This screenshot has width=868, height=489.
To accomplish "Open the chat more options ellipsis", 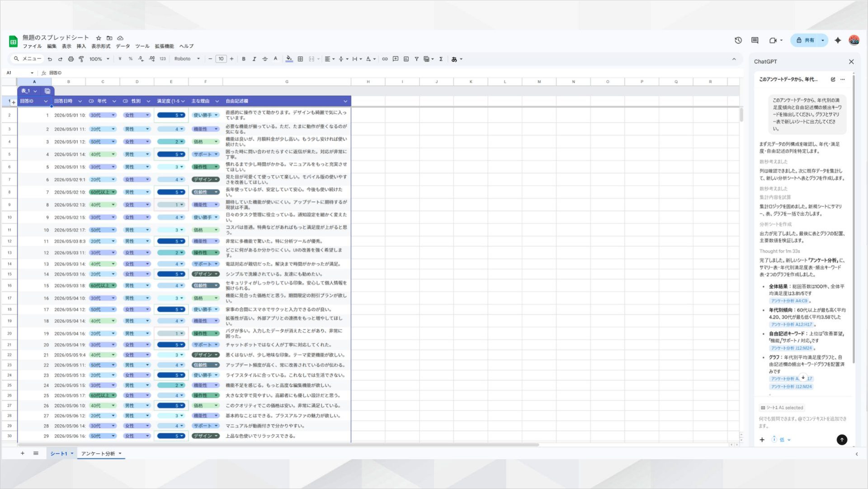I will 842,79.
